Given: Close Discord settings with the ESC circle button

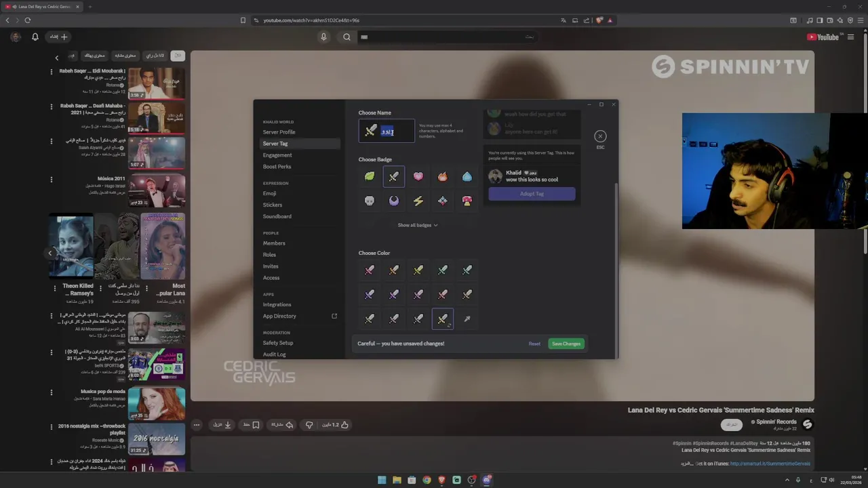Looking at the screenshot, I should [600, 136].
